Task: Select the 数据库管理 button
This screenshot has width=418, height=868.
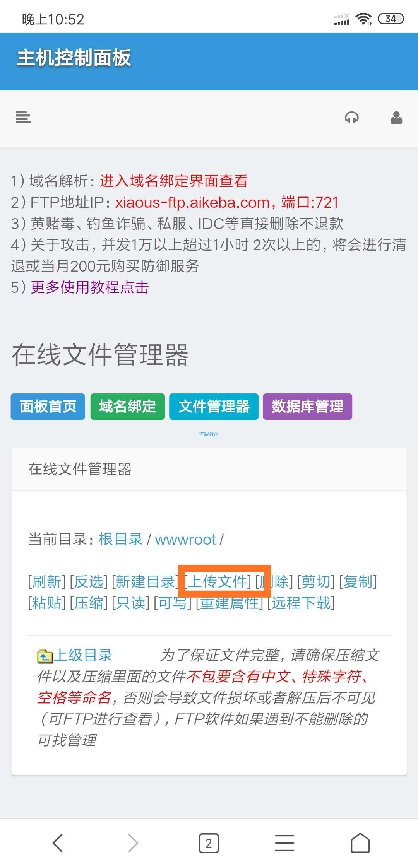Action: point(307,407)
